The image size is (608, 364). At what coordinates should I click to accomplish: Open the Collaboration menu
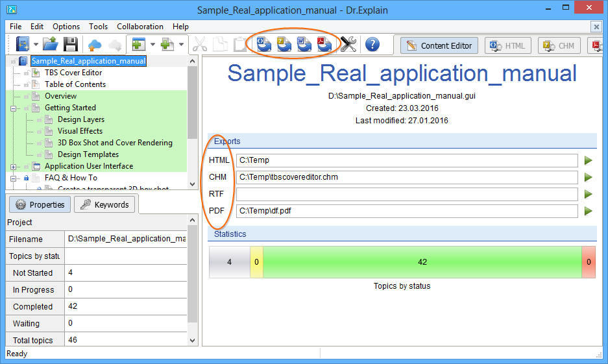click(140, 27)
